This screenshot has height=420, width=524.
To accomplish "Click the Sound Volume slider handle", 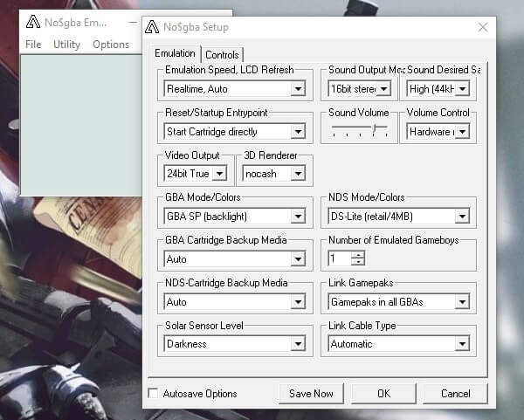I will 375,129.
